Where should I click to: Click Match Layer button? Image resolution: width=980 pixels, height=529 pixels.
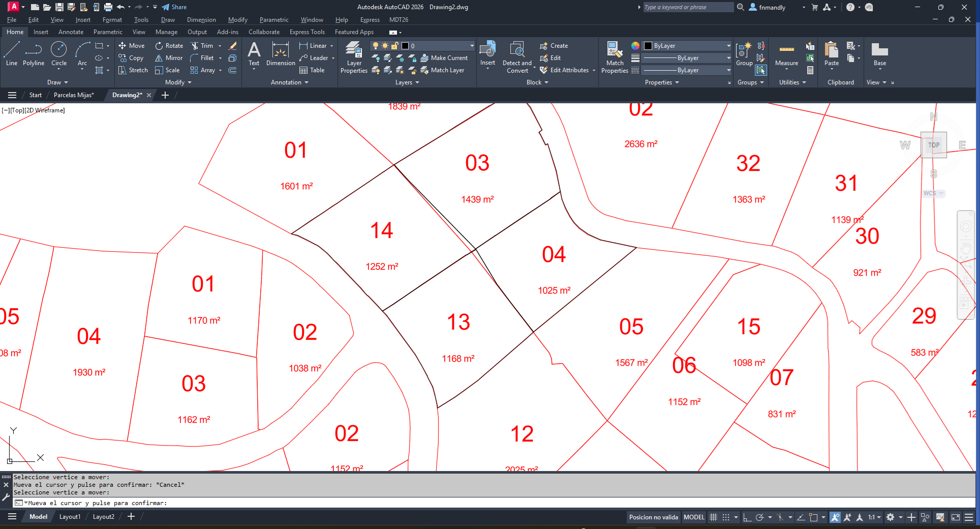coord(443,70)
